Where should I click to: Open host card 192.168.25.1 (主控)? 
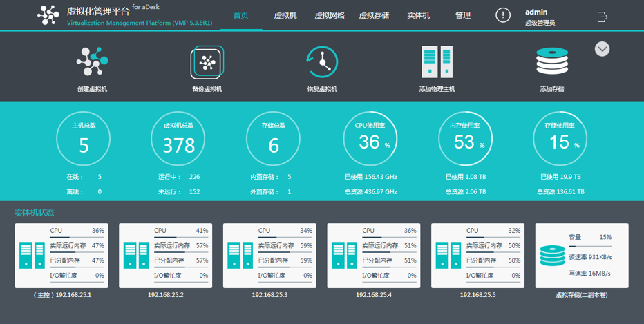coord(61,256)
